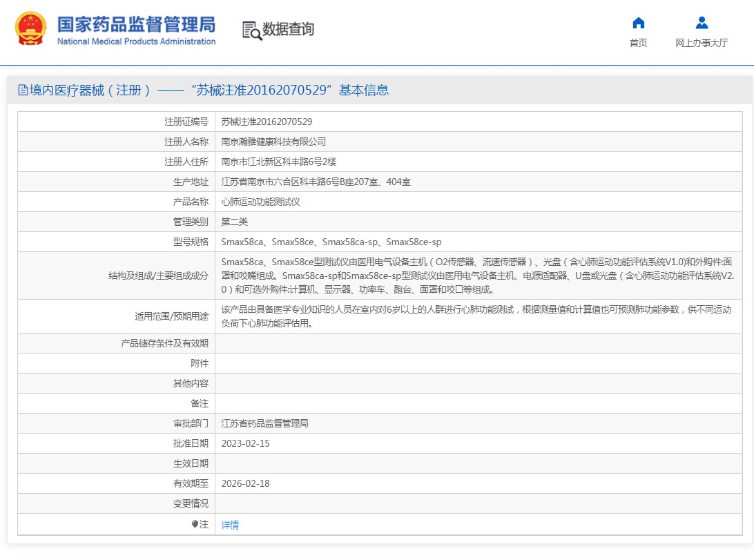Select approval date 2023-02-15
The width and height of the screenshot is (754, 560).
coord(245,443)
